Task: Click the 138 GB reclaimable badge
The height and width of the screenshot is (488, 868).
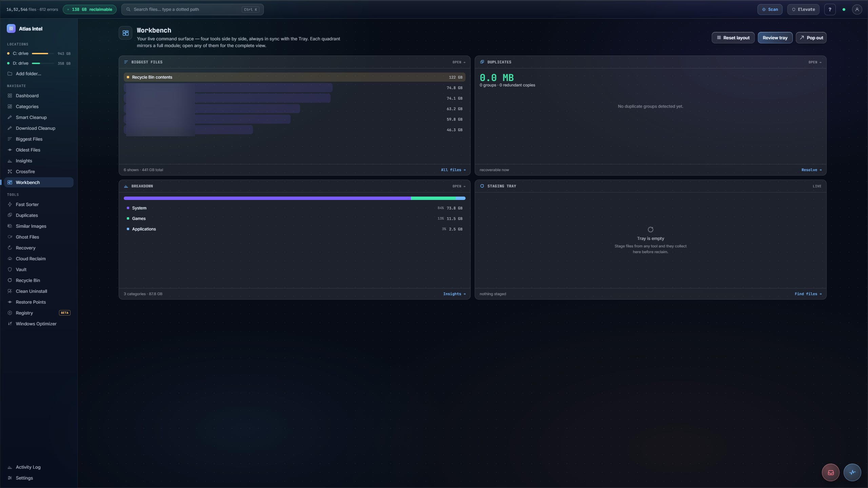Action: coord(90,9)
